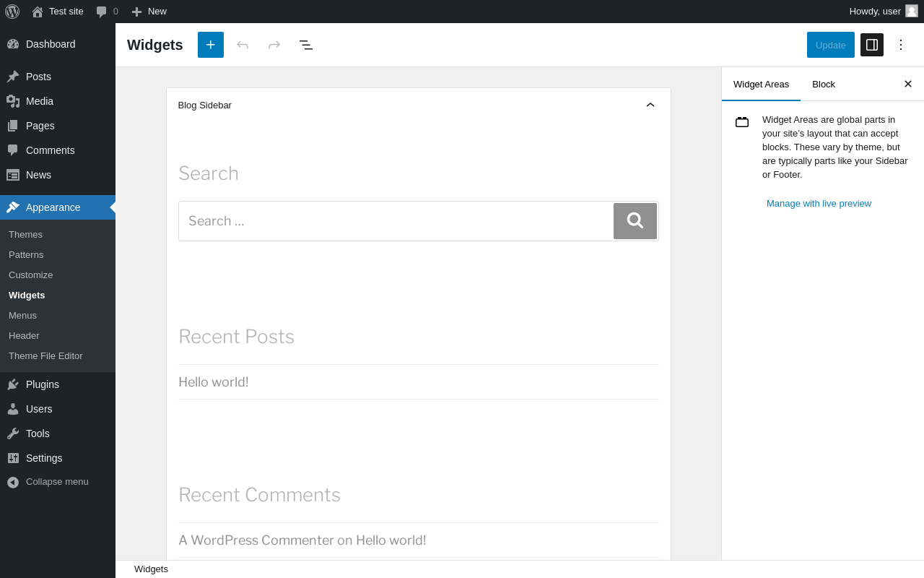Image resolution: width=924 pixels, height=578 pixels.
Task: Toggle the block inserter plus button
Action: 211,45
